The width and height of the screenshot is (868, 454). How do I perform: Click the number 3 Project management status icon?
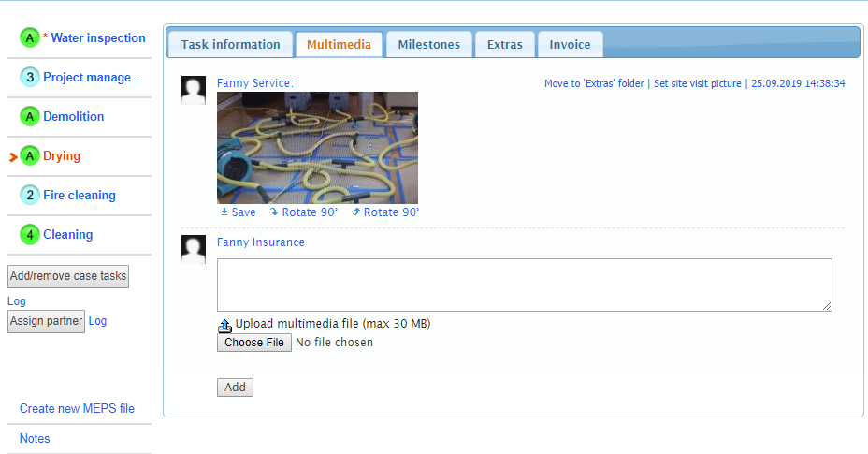tap(30, 77)
